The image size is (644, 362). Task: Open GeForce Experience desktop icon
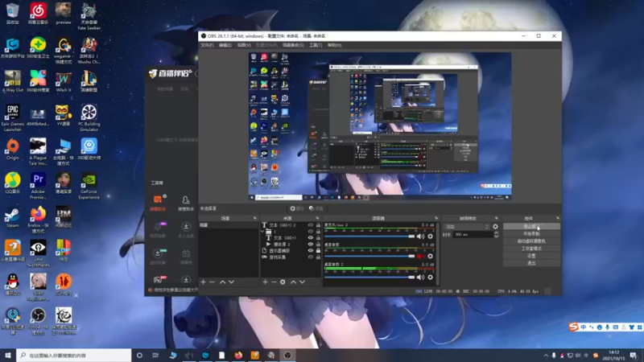(x=89, y=186)
